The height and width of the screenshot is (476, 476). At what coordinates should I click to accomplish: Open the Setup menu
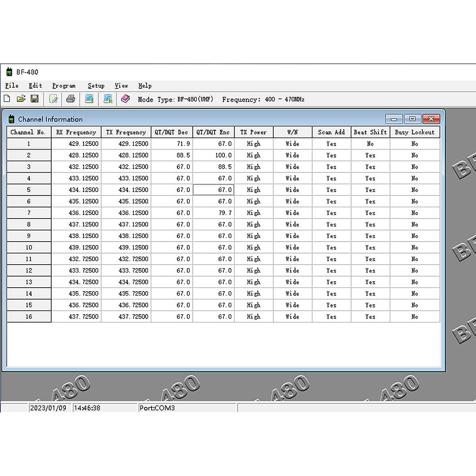click(x=96, y=86)
